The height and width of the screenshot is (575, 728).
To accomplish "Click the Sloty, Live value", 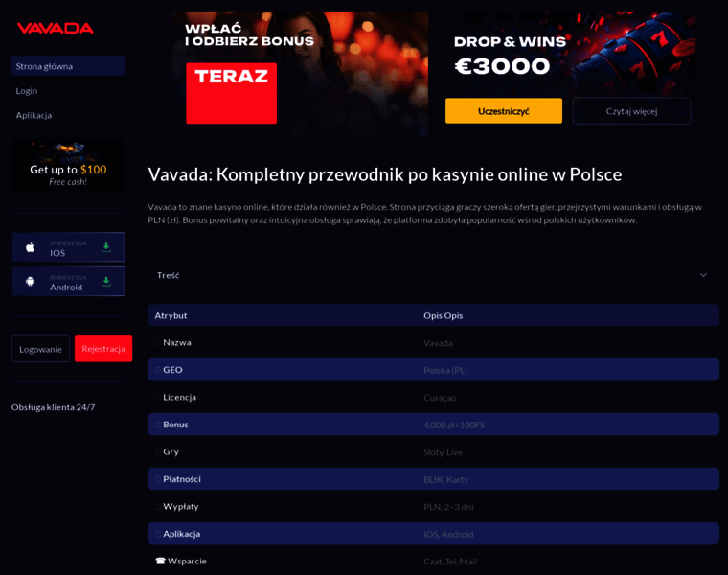I will 443,452.
